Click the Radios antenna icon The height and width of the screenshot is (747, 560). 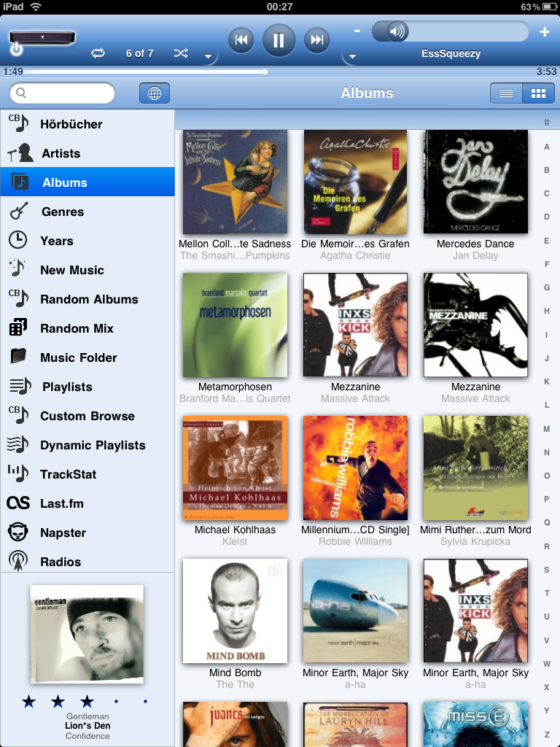click(18, 561)
